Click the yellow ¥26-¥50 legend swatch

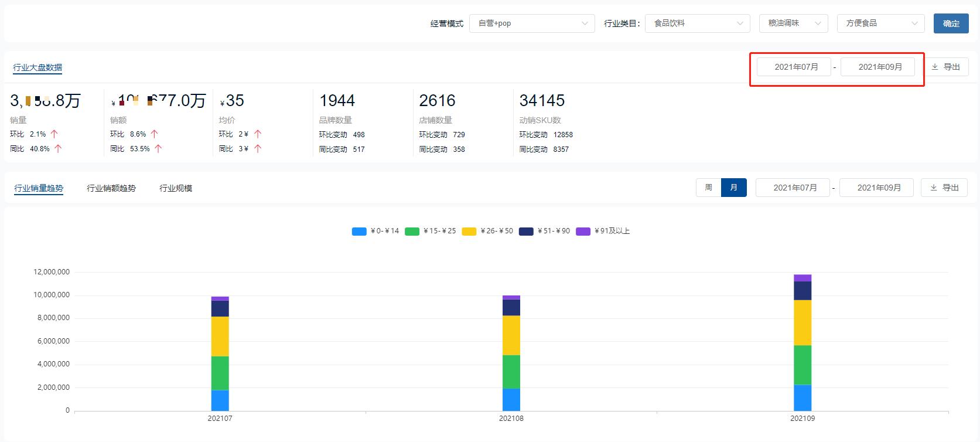pos(469,232)
